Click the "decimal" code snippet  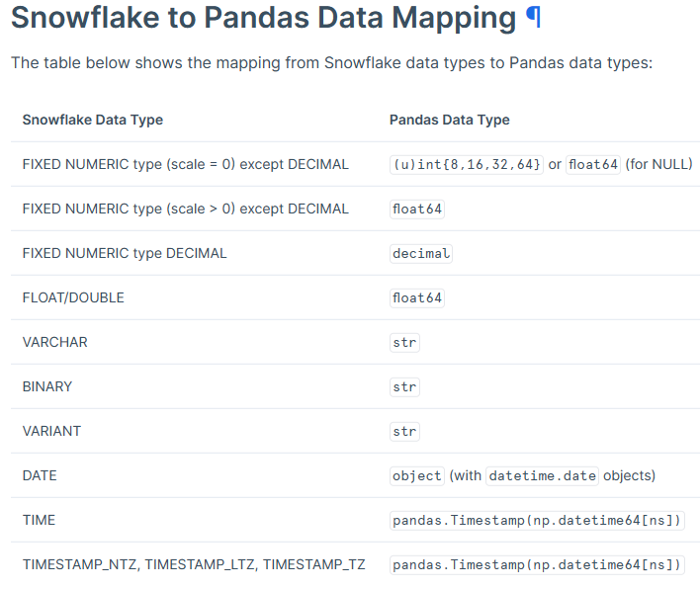(421, 253)
